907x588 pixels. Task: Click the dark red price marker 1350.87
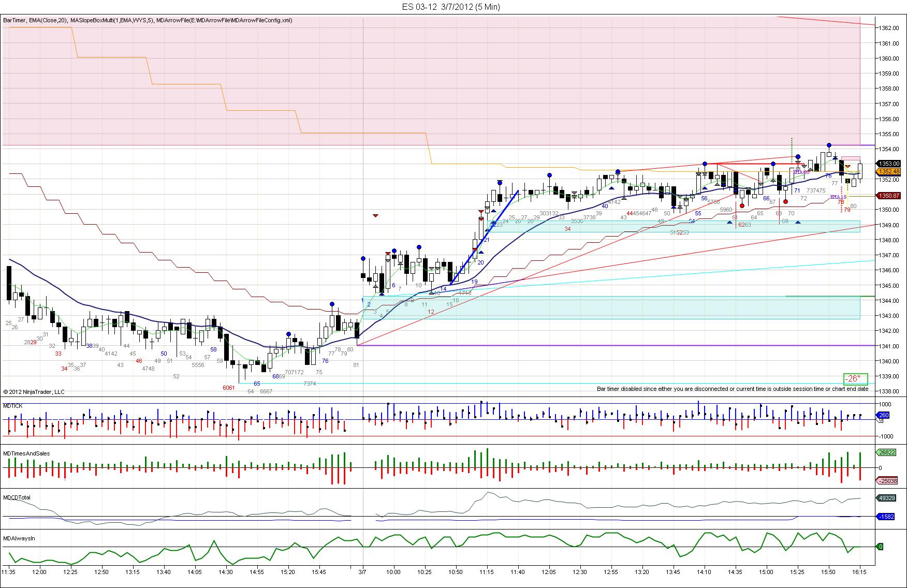click(888, 196)
